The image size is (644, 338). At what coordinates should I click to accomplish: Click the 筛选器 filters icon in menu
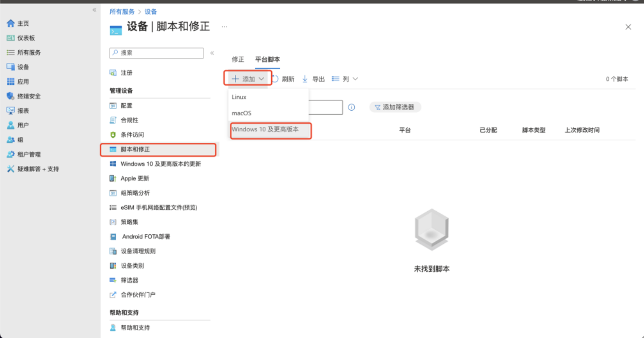[x=113, y=280]
